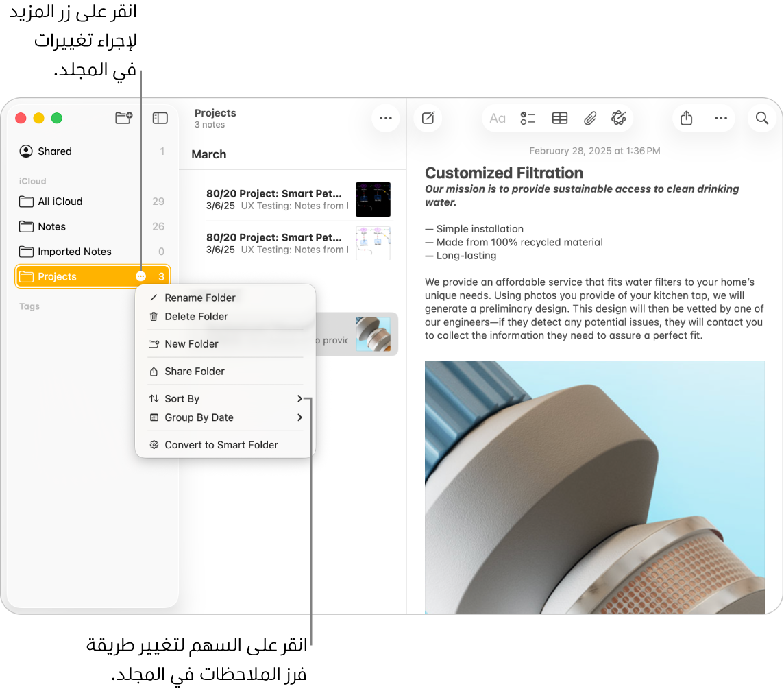Click the Projects title above notes list
The width and height of the screenshot is (784, 691).
(x=215, y=113)
